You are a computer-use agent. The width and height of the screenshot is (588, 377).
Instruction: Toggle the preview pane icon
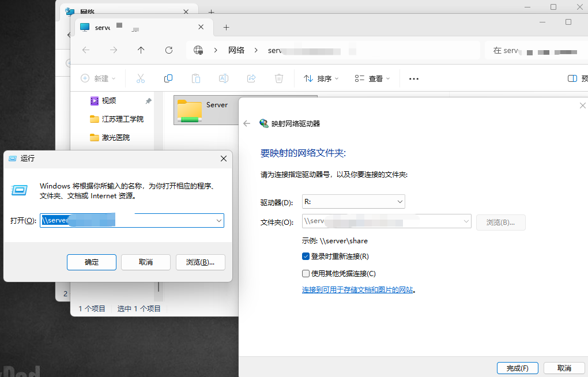tap(572, 78)
